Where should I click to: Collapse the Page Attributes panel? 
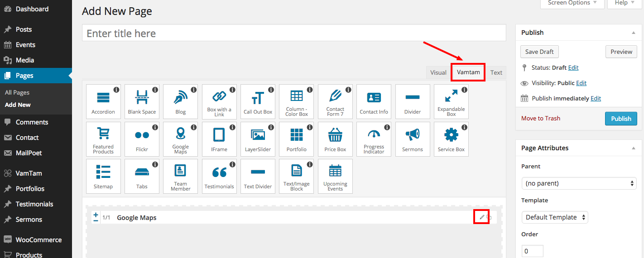tap(633, 148)
